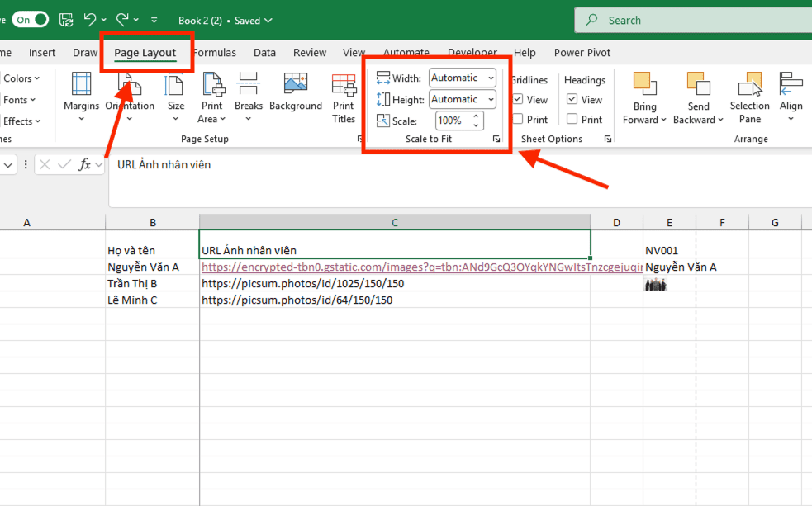This screenshot has width=812, height=506.
Task: Open the file name dropdown next to Saved
Action: (268, 21)
